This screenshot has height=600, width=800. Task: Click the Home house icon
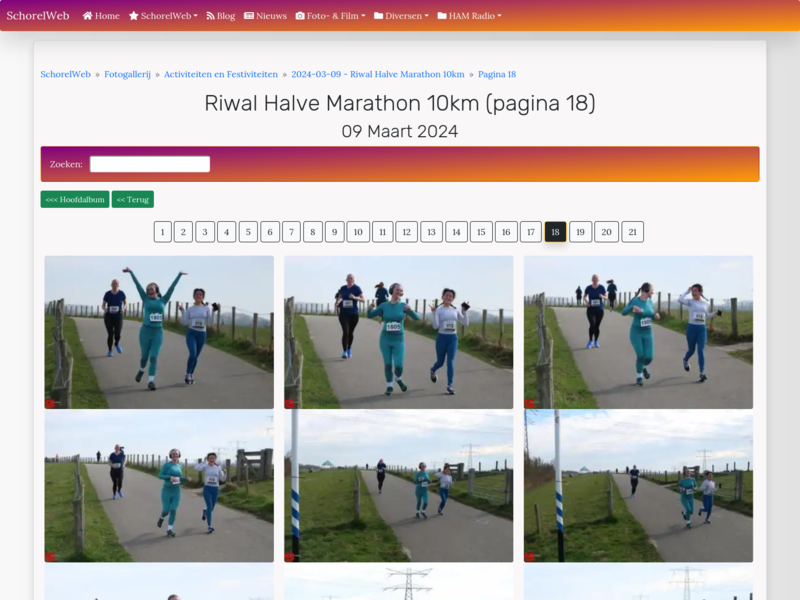[x=88, y=16]
